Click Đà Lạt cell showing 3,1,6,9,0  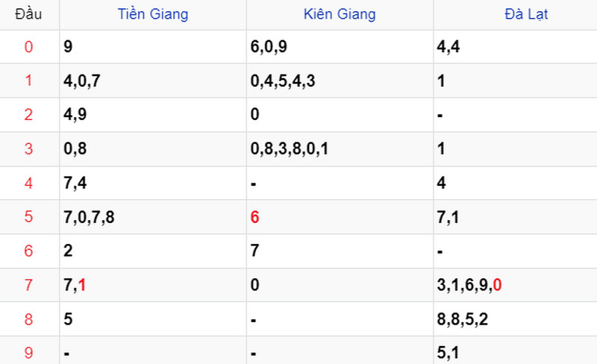point(516,285)
